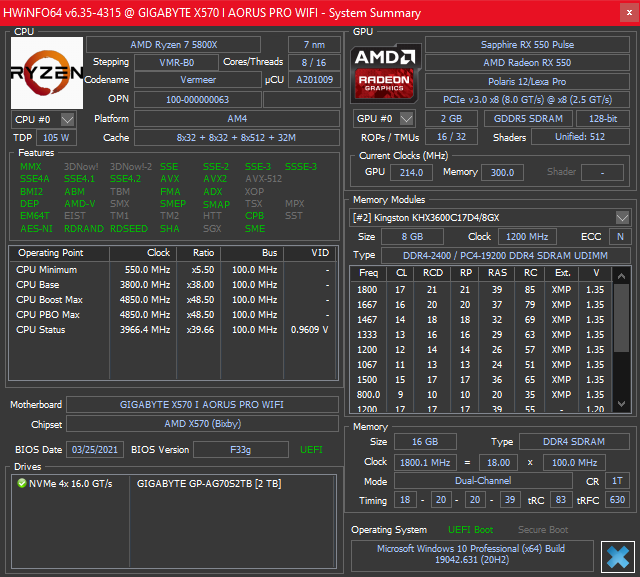The width and height of the screenshot is (640, 577).
Task: Click the 0.9609 V VID value
Action: pos(309,330)
